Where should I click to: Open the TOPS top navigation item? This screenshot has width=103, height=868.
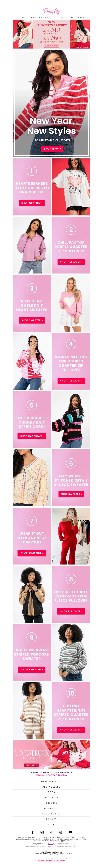[x=60, y=18]
